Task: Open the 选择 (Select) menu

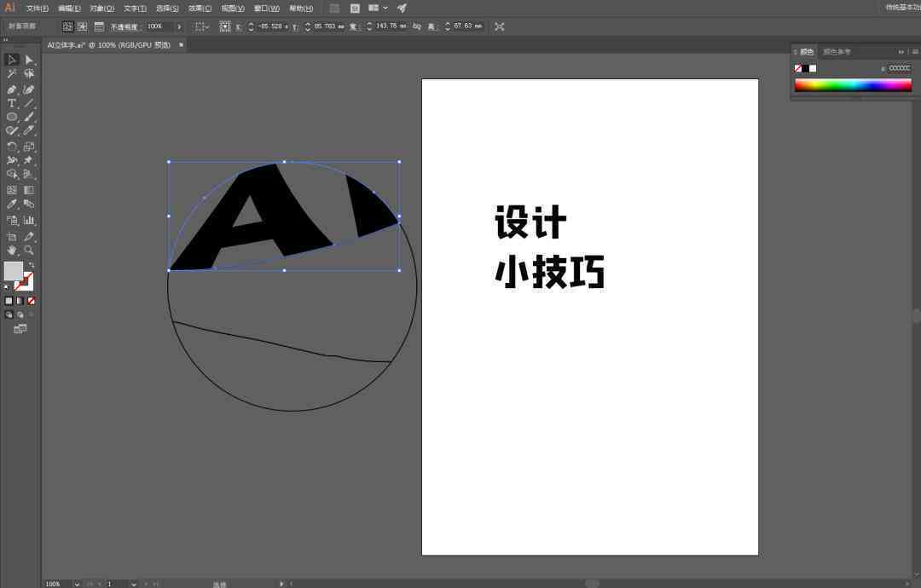Action: (x=167, y=9)
